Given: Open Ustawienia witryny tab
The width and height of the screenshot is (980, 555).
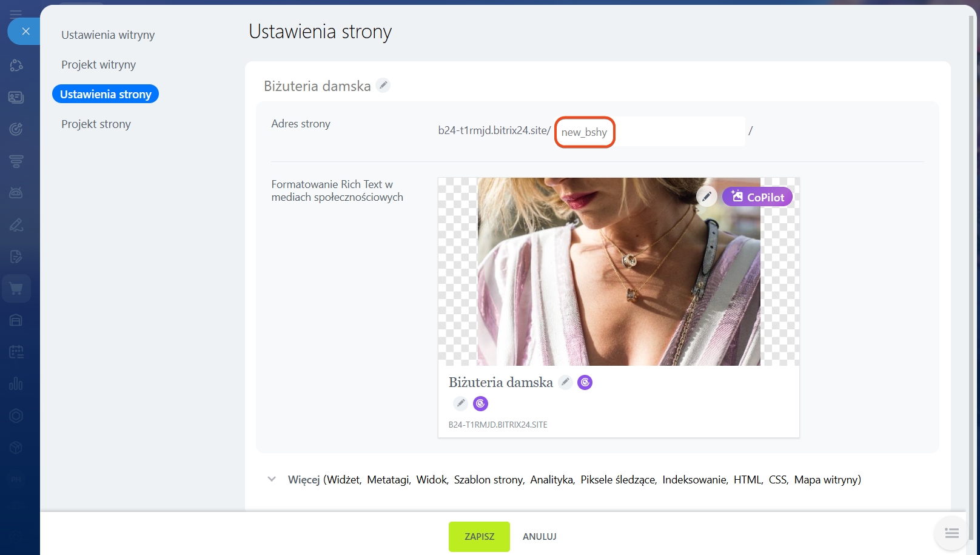Looking at the screenshot, I should tap(108, 35).
